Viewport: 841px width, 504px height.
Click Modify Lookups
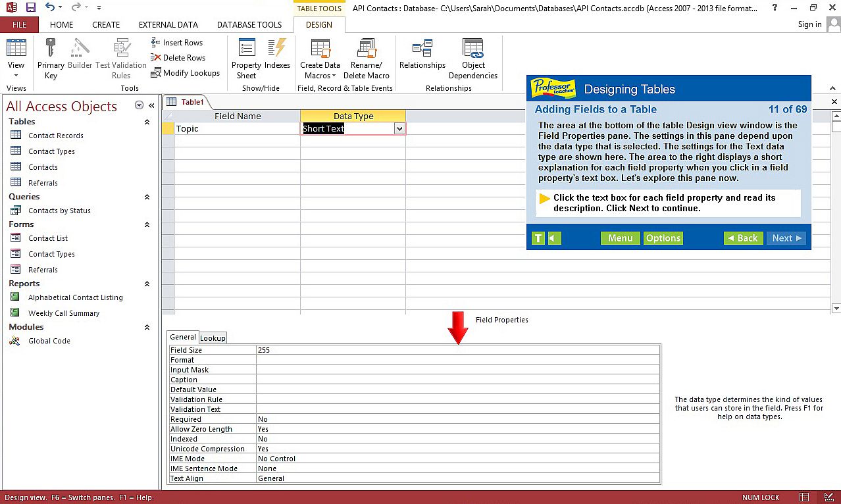coord(185,73)
